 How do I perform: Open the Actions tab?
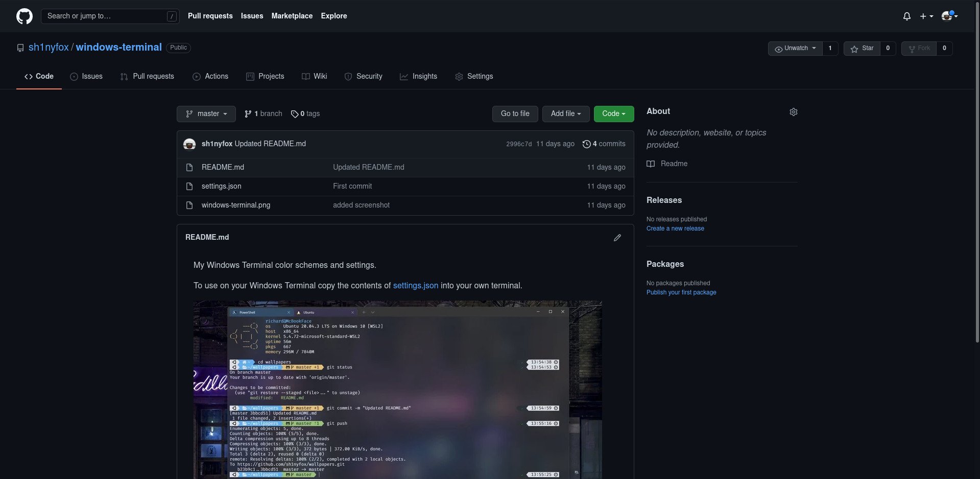click(x=210, y=76)
